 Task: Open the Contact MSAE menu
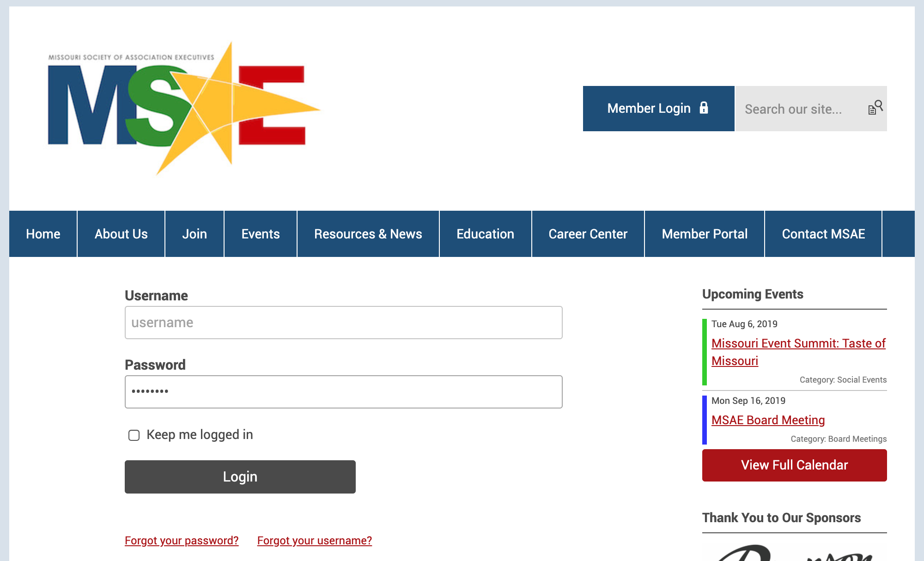[x=823, y=234]
